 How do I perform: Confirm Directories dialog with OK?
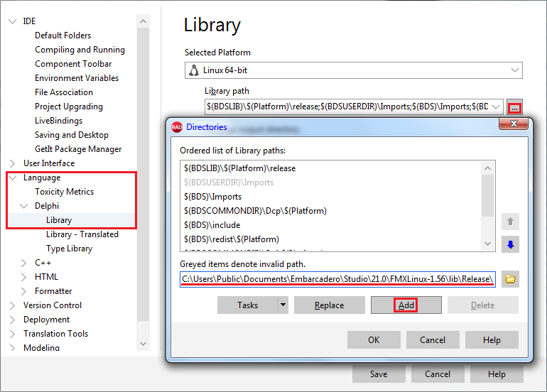point(374,340)
